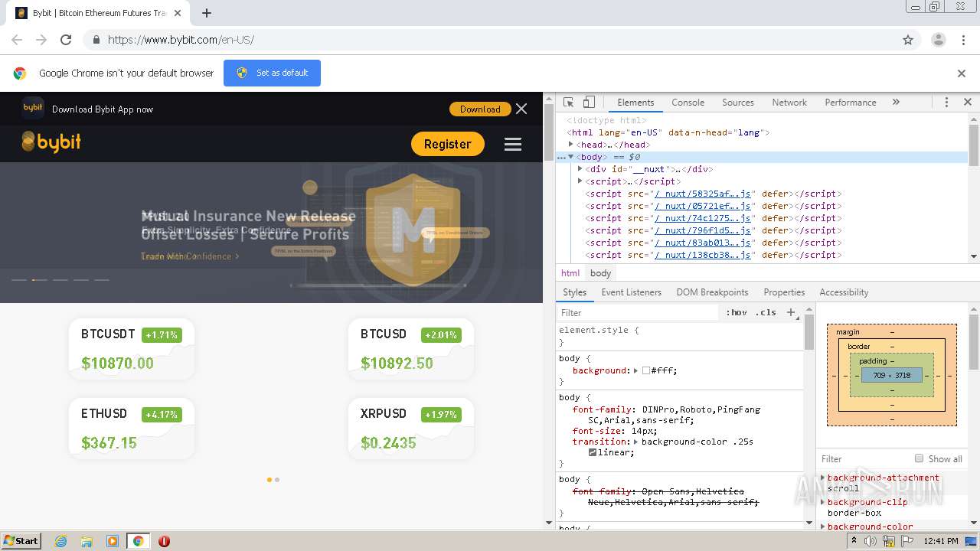Expand the first script node
980x551 pixels.
pos(580,181)
